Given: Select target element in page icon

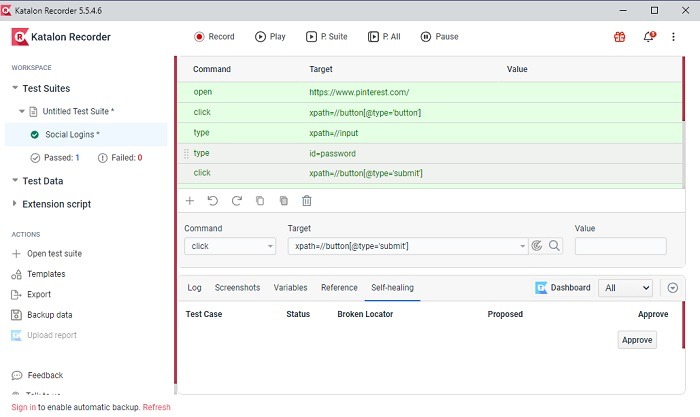Looking at the screenshot, I should 537,246.
